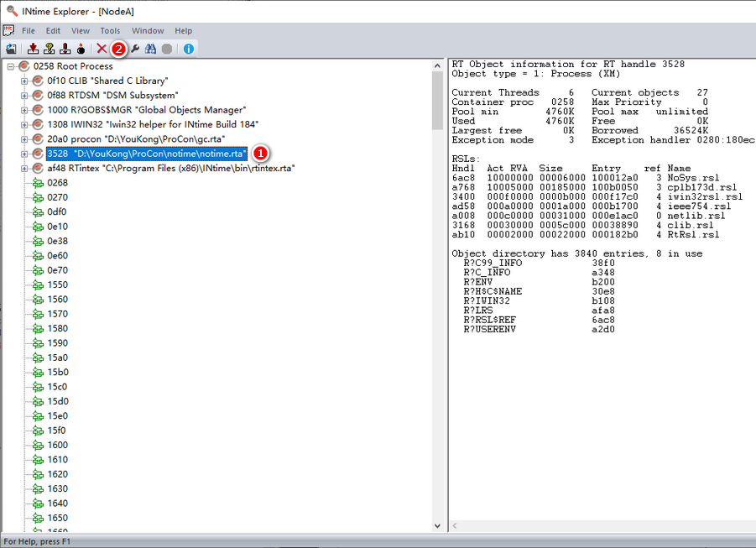The image size is (756, 548).
Task: Collapse the 0258 Root Process node
Action: click(11, 66)
